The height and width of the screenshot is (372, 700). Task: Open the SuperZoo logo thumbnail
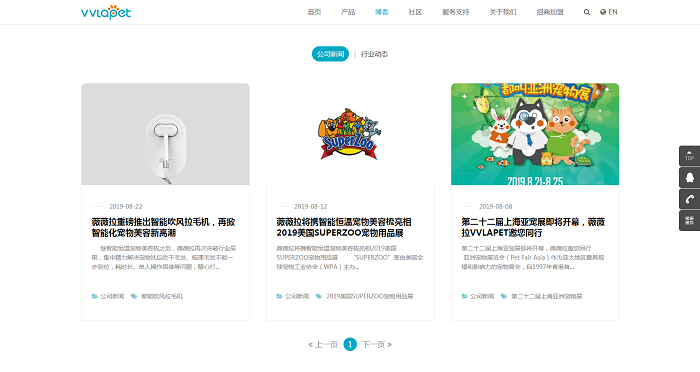[350, 134]
